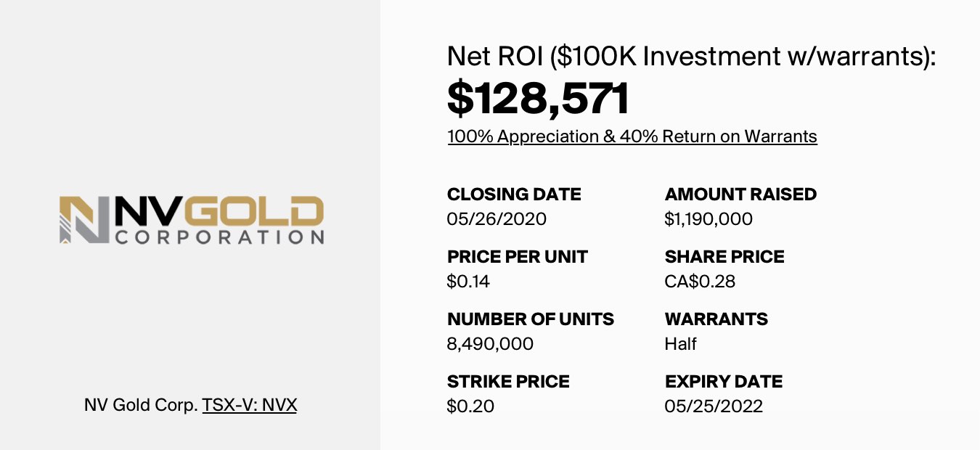Click the 05/25/2022 expiry date value
The image size is (980, 450).
[x=714, y=406]
